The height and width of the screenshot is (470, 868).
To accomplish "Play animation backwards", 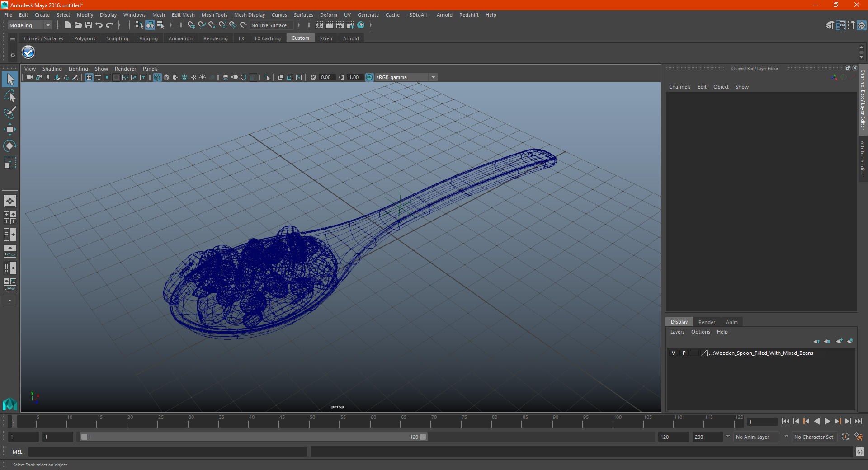I will [816, 421].
